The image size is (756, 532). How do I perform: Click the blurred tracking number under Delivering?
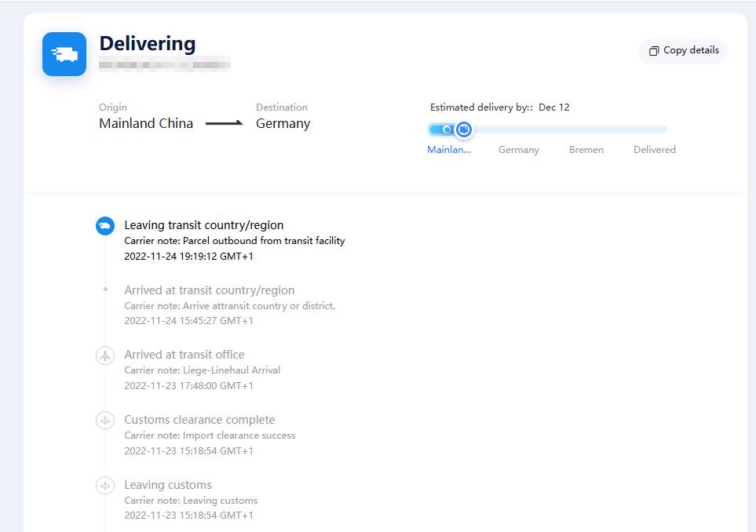tap(165, 65)
